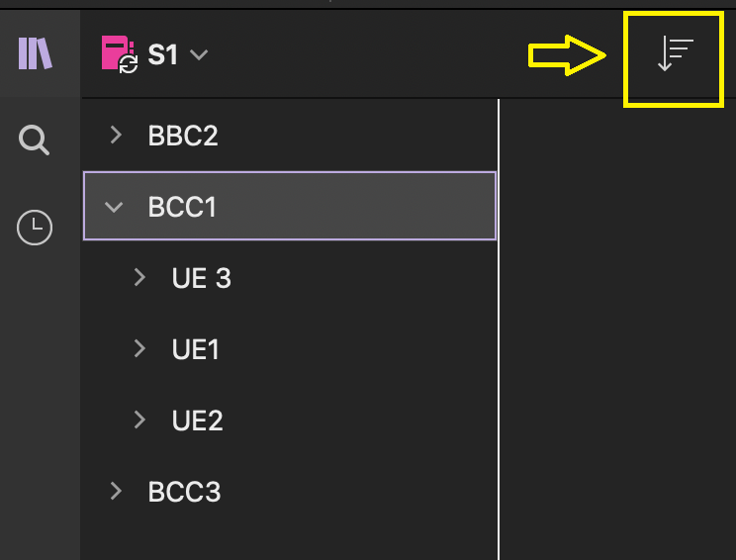736x560 pixels.
Task: Select the UE2 item
Action: [x=197, y=420]
